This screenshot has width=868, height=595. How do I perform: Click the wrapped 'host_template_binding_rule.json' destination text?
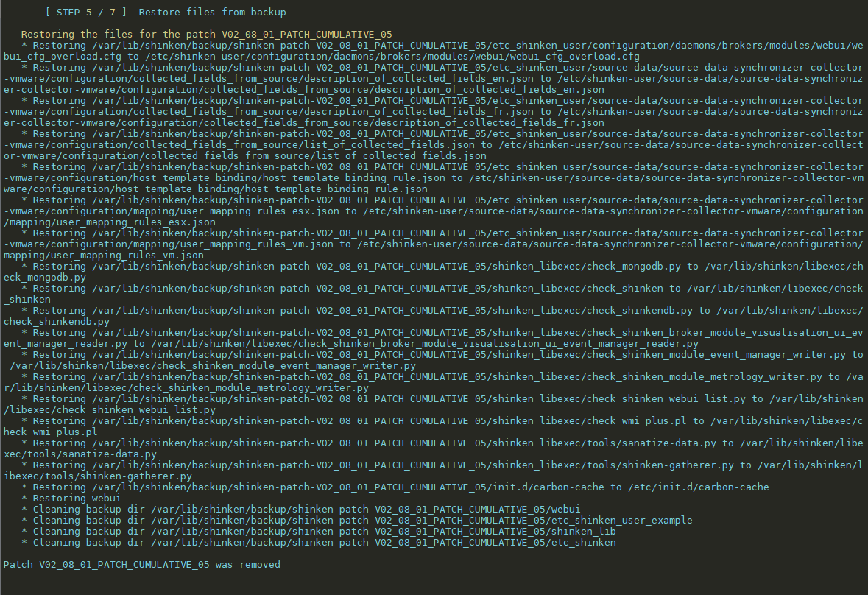tap(336, 189)
